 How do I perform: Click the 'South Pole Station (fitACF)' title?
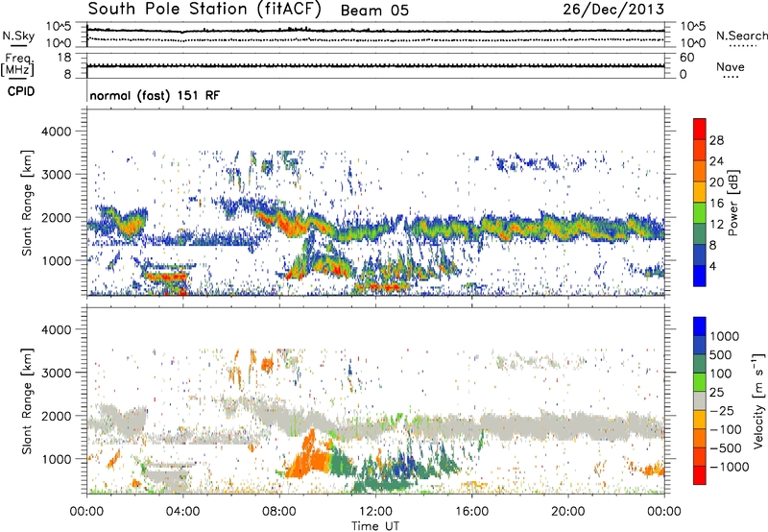tap(204, 10)
